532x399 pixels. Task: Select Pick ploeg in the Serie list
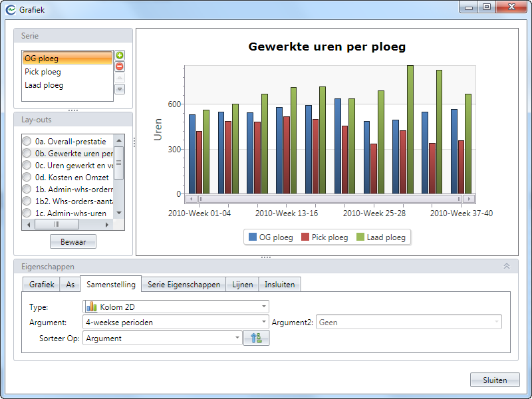[x=43, y=72]
